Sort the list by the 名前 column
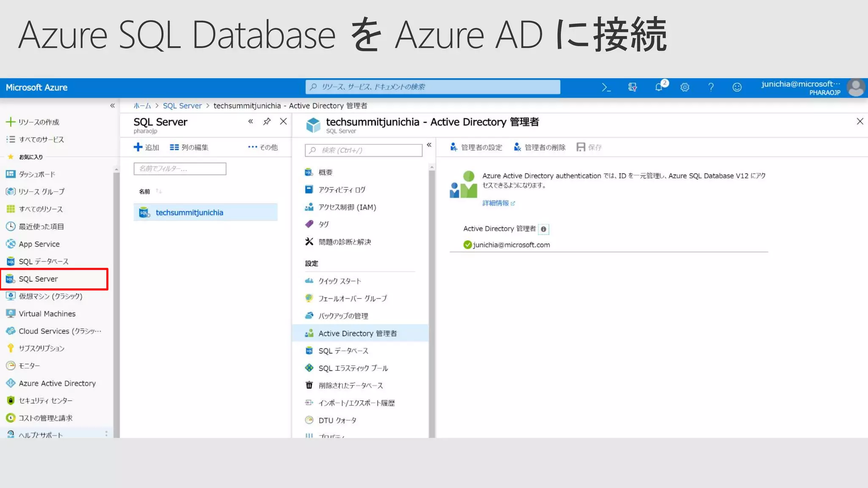 click(x=145, y=191)
